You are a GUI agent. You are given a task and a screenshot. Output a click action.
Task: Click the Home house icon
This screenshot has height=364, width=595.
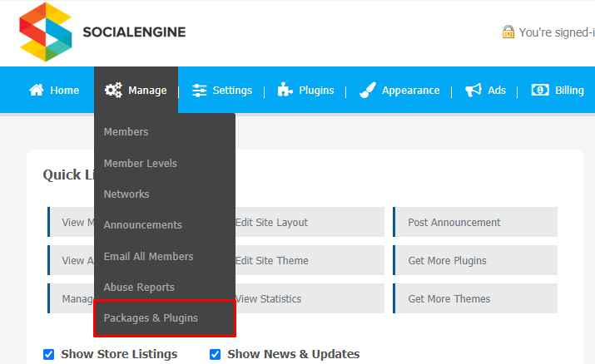36,91
